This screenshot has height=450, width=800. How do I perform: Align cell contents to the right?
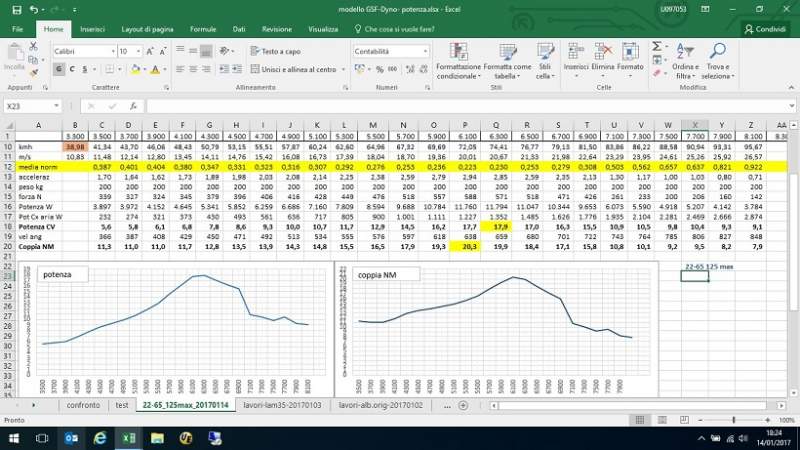coord(206,69)
